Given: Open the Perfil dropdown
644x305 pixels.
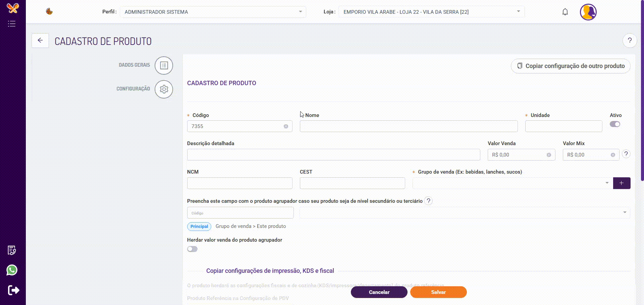Looking at the screenshot, I should [x=213, y=12].
